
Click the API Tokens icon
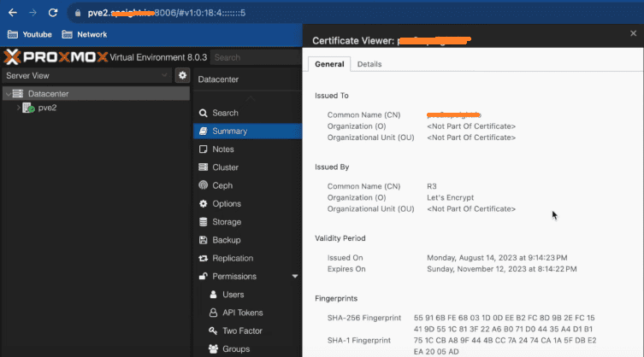[x=213, y=313]
